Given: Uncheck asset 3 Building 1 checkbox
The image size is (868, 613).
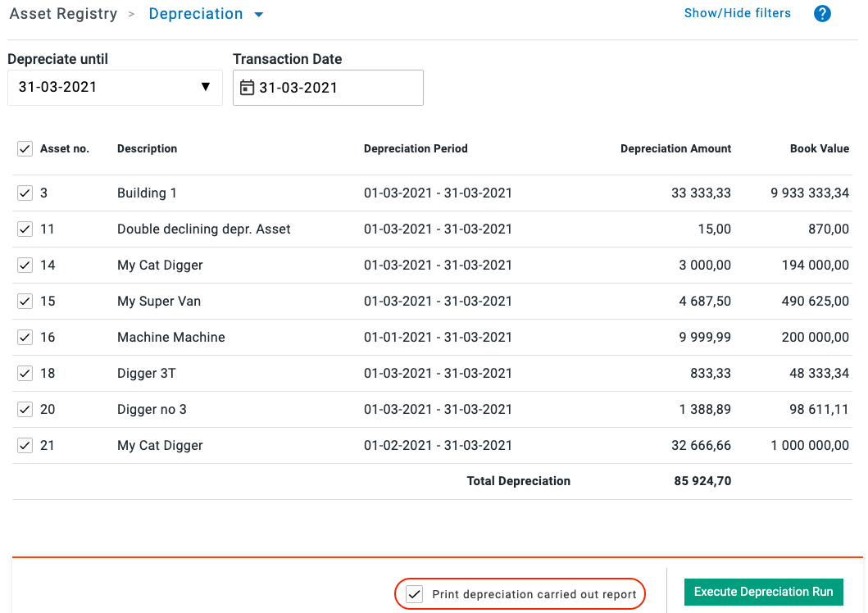Looking at the screenshot, I should 25,193.
